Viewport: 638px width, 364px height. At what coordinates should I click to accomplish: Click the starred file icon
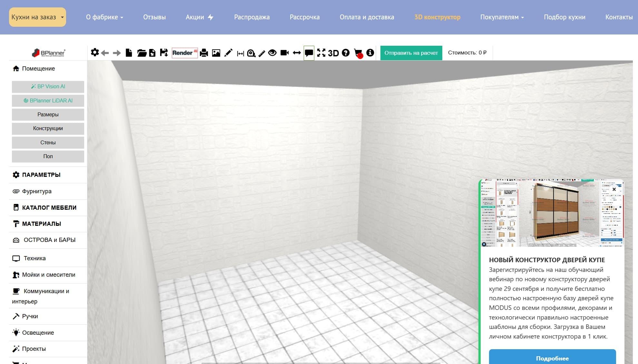coord(152,53)
